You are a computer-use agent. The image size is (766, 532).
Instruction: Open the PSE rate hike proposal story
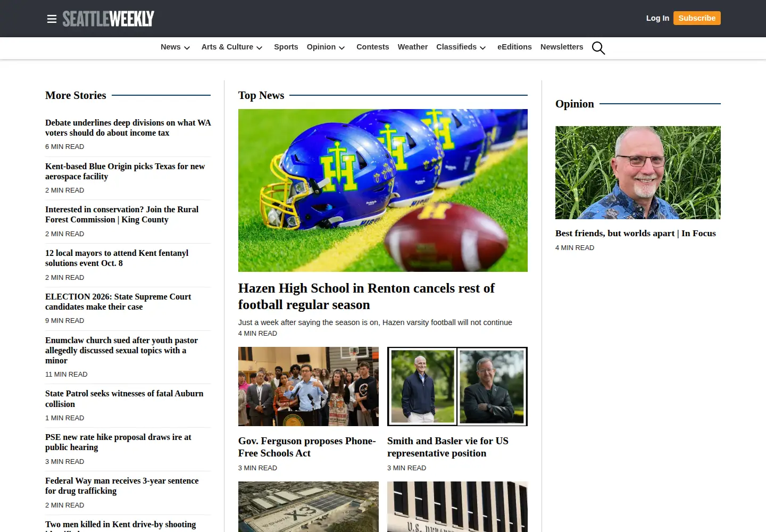pos(118,442)
